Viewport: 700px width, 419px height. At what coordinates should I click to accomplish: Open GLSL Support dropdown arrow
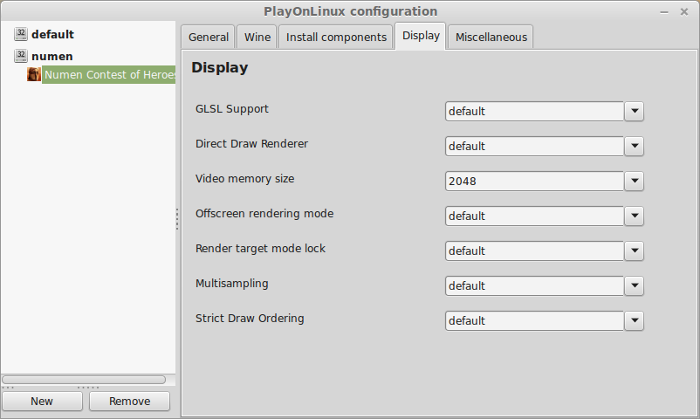coord(634,111)
